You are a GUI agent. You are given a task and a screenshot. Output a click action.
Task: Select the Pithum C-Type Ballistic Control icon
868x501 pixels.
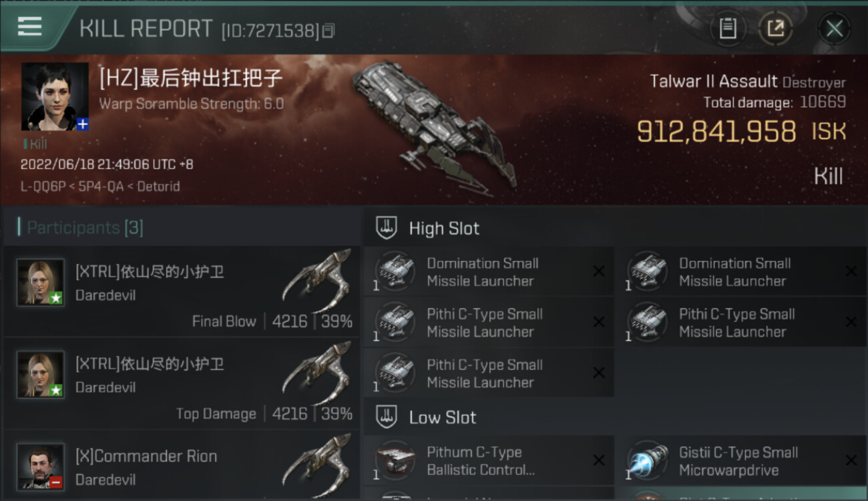395,461
